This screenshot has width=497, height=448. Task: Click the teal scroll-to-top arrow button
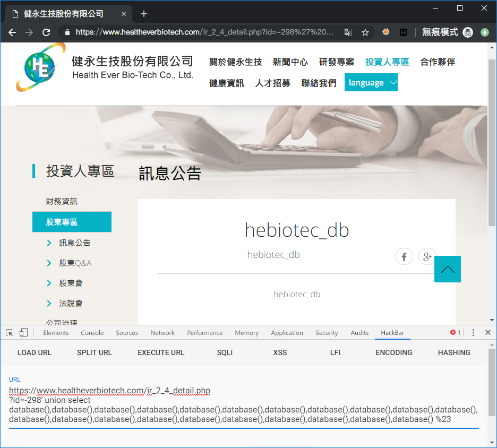pyautogui.click(x=447, y=269)
